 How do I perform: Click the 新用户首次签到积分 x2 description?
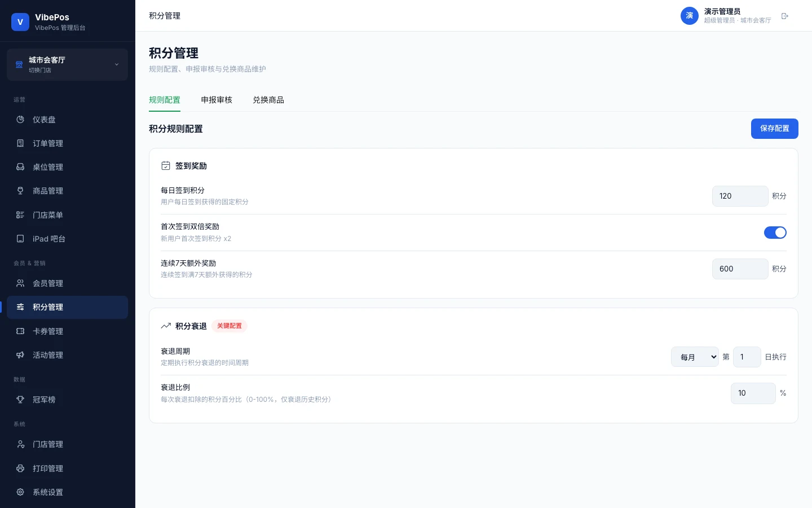(196, 238)
